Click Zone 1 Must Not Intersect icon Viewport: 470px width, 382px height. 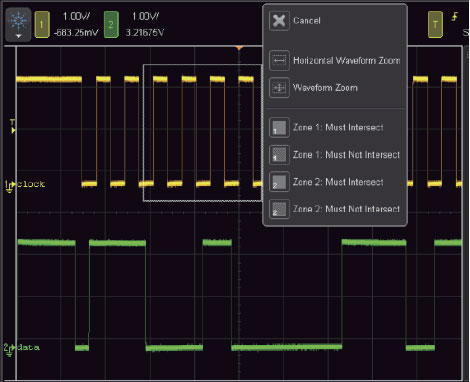(279, 155)
